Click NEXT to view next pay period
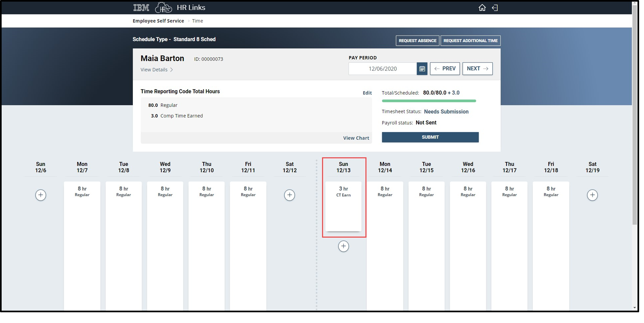The height and width of the screenshot is (323, 644). point(477,69)
